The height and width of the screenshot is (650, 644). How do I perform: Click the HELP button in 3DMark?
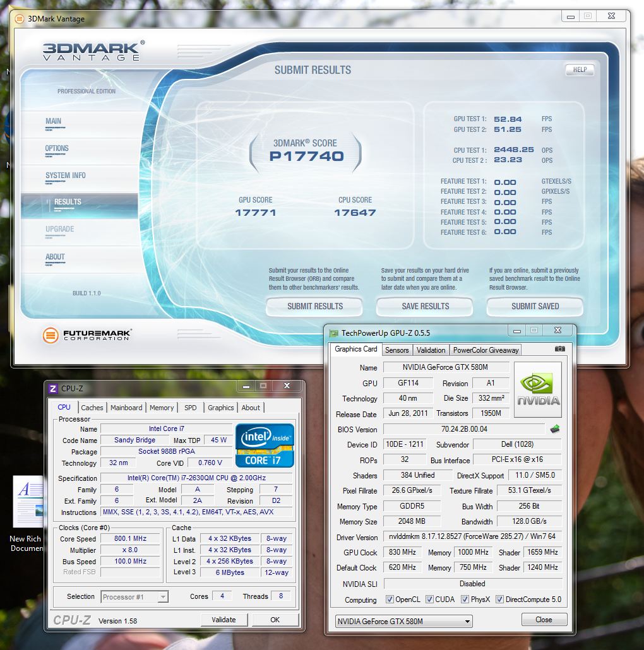(580, 69)
